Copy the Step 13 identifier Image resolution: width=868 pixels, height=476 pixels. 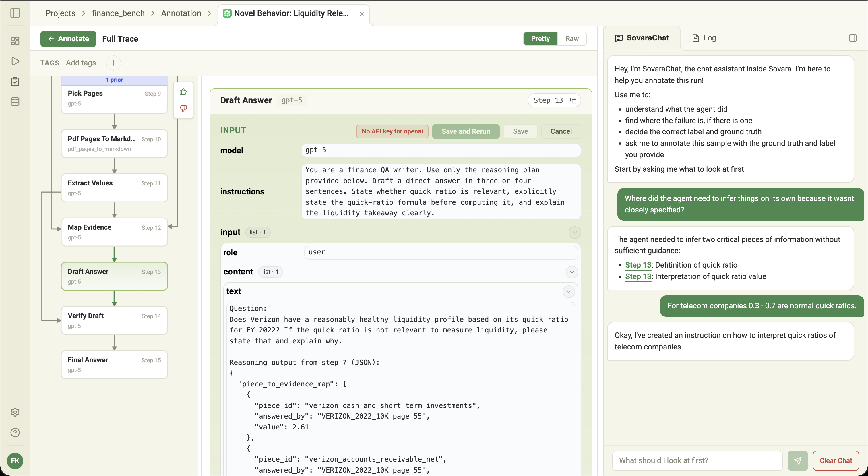[573, 100]
